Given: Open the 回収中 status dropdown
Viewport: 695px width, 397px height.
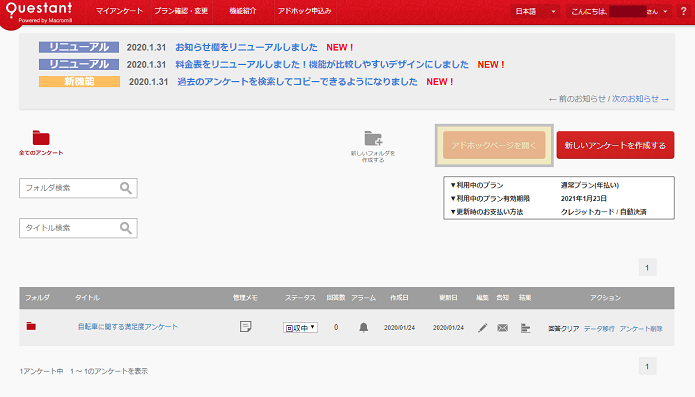Looking at the screenshot, I should click(300, 328).
